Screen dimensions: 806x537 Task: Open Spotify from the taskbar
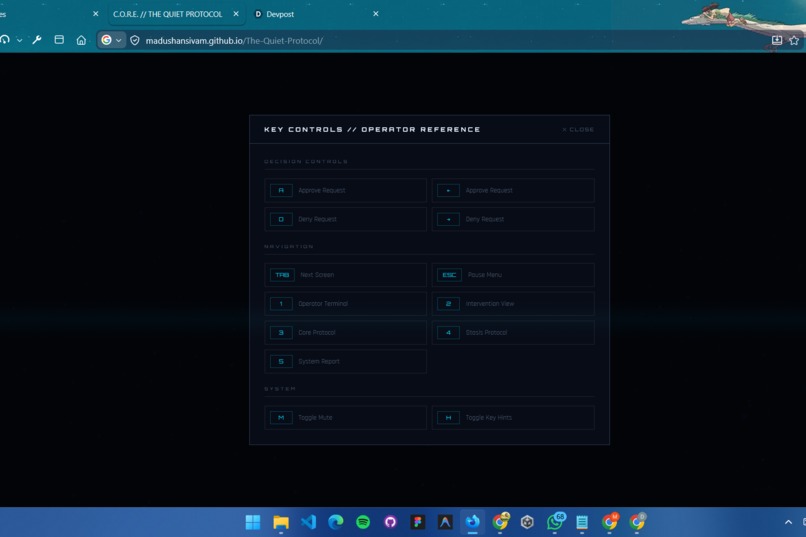point(363,522)
